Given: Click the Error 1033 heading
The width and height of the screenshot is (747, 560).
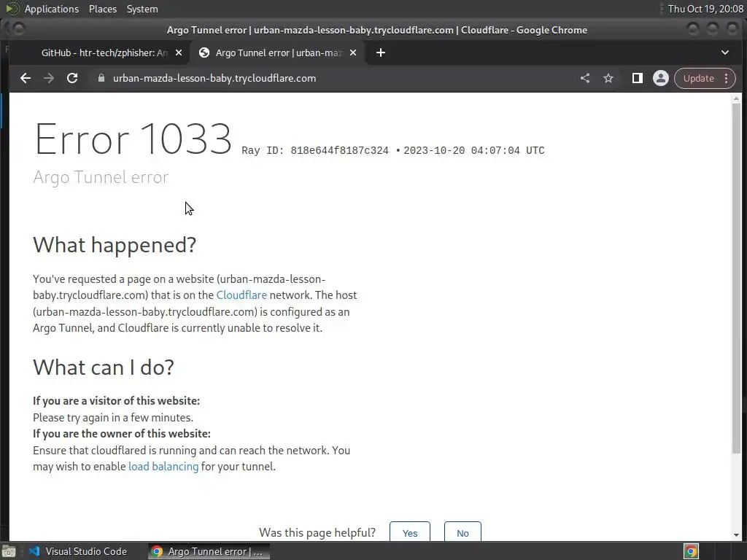Looking at the screenshot, I should [133, 139].
